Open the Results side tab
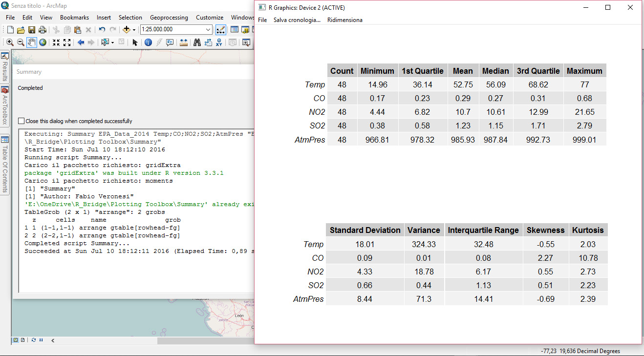The image size is (644, 356). point(5,67)
